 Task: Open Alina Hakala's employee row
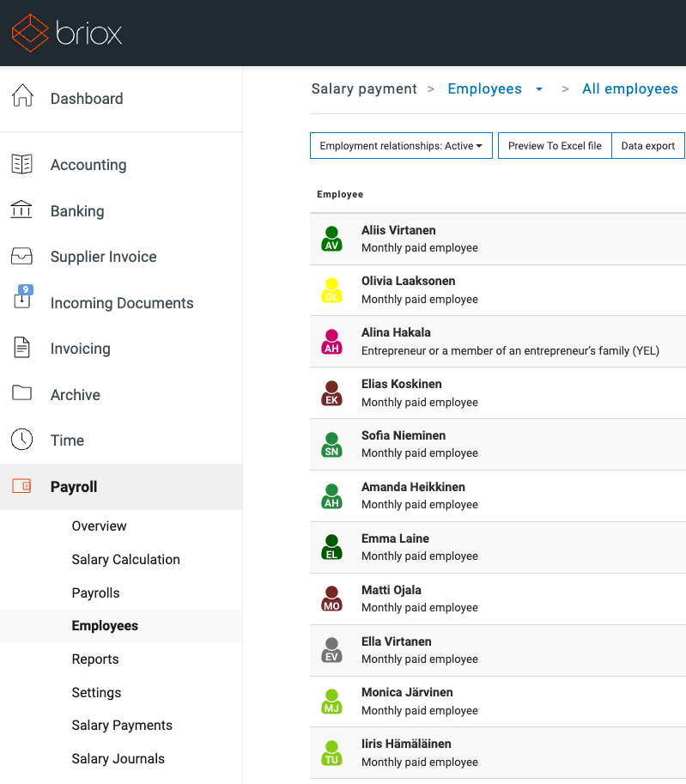pyautogui.click(x=498, y=342)
